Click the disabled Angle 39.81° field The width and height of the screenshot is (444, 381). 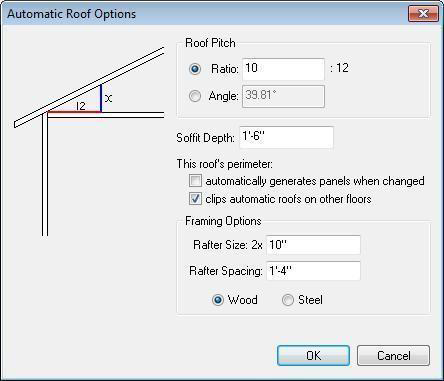(283, 96)
